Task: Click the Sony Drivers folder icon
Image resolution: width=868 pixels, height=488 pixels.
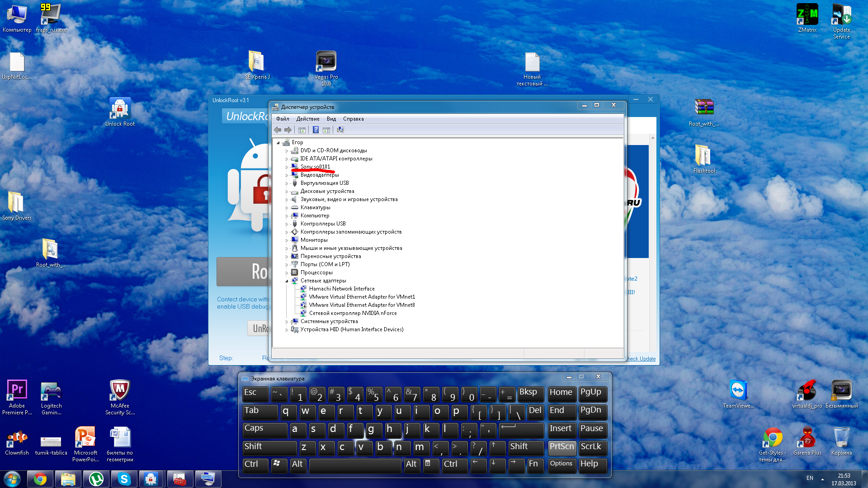Action: 17,206
